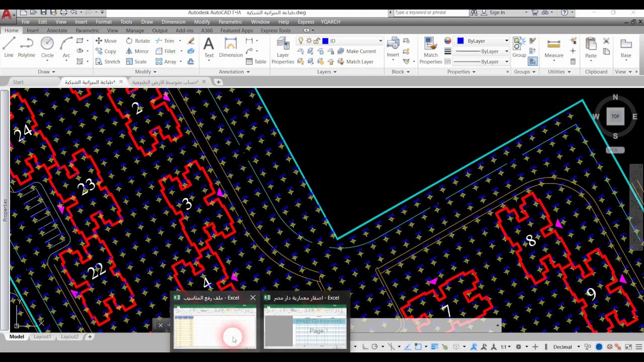
Task: Click the Group objects icon
Action: point(519,48)
